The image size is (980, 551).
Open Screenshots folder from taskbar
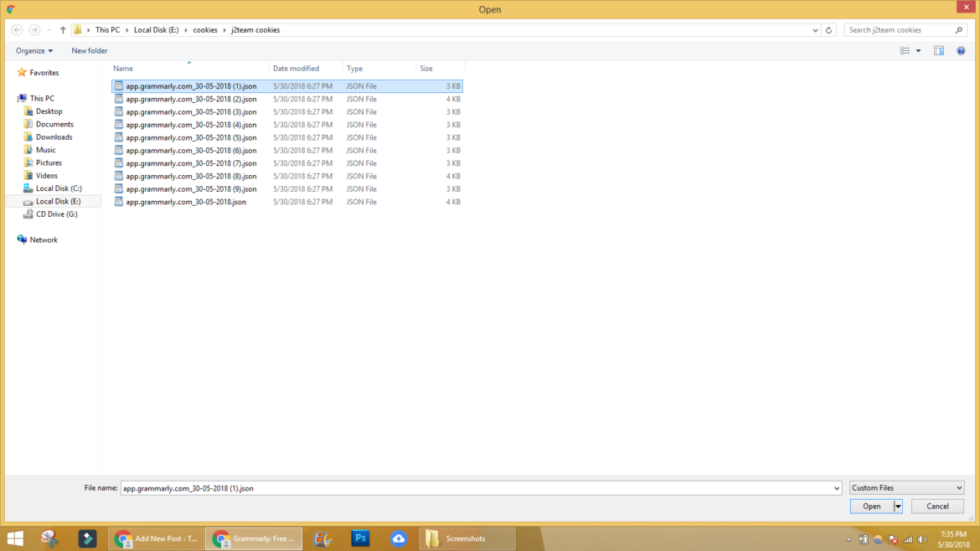467,538
